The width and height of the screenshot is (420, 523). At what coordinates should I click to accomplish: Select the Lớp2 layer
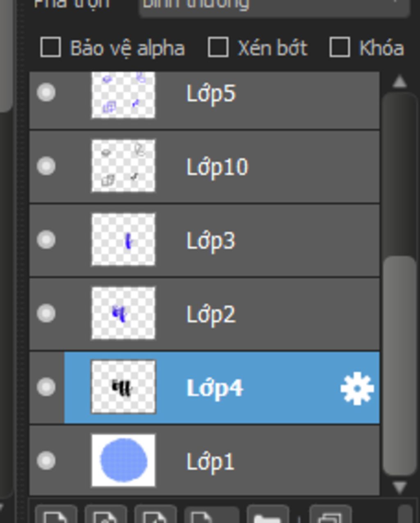204,314
